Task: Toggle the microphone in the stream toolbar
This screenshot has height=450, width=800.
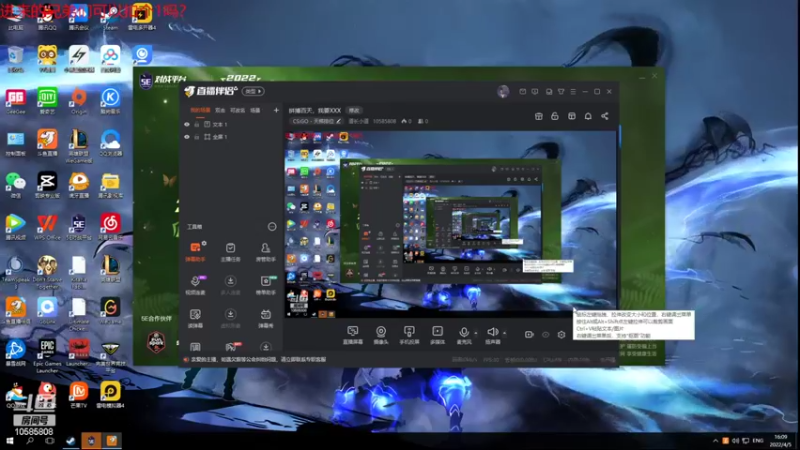Action: pyautogui.click(x=464, y=335)
